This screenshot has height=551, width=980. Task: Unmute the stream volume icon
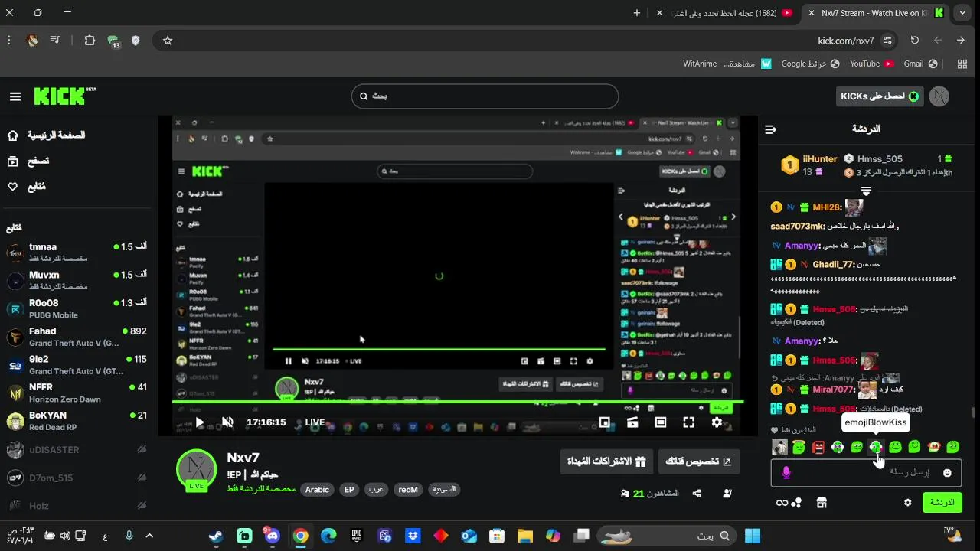tap(227, 422)
